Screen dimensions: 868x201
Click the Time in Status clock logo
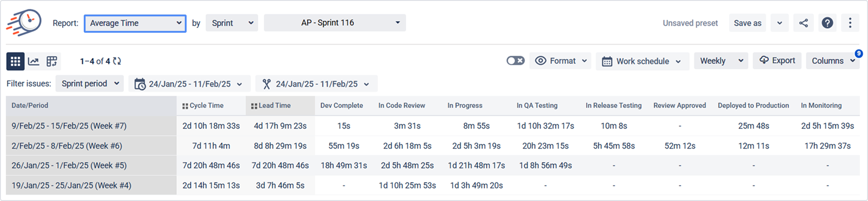[x=24, y=23]
